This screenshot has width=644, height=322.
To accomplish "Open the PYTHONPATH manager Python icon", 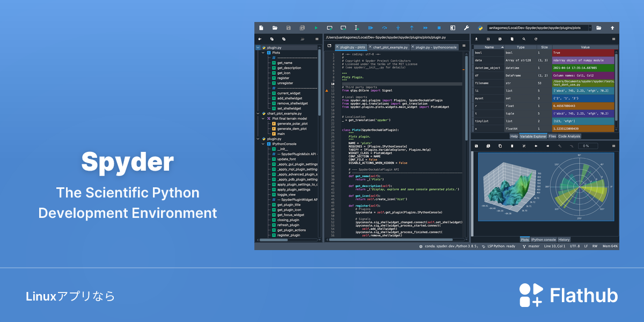I will [481, 27].
